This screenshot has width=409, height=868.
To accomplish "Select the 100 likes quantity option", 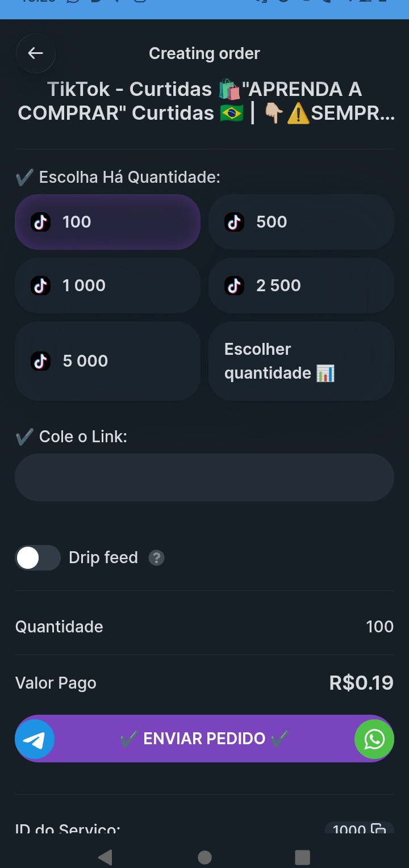I will 108,222.
